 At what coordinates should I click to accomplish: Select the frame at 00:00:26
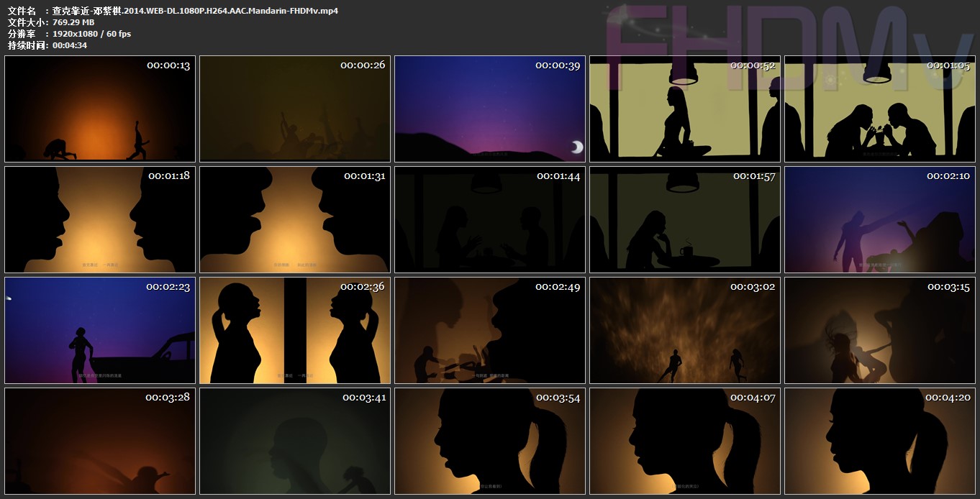pos(295,109)
